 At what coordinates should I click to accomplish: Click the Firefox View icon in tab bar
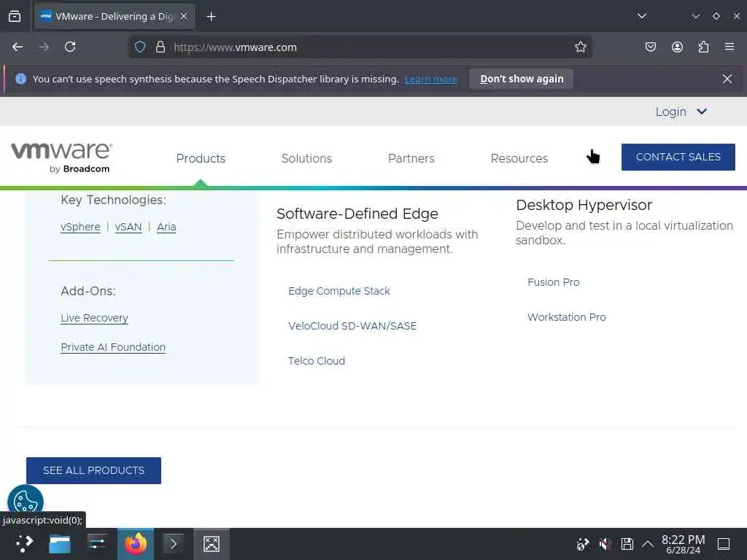(x=15, y=16)
